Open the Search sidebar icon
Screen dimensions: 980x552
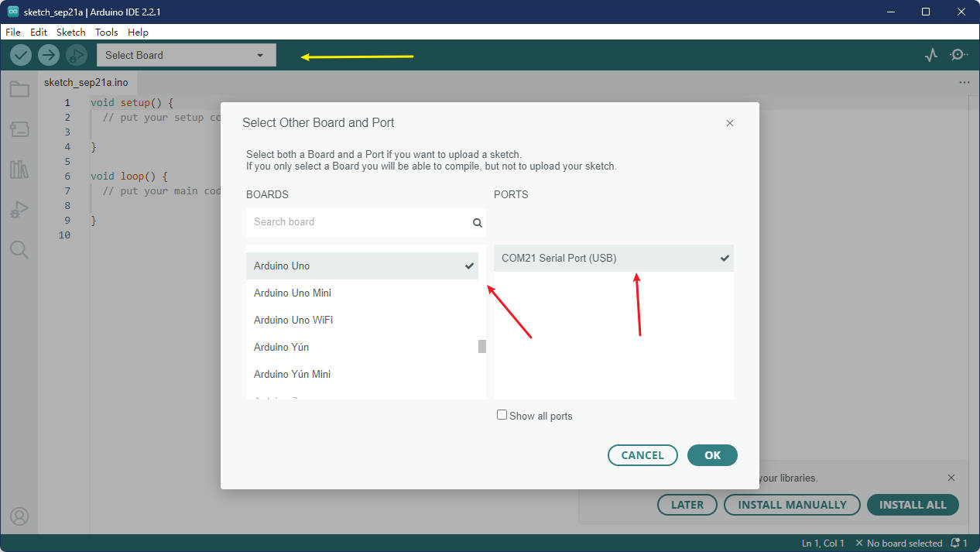click(19, 249)
